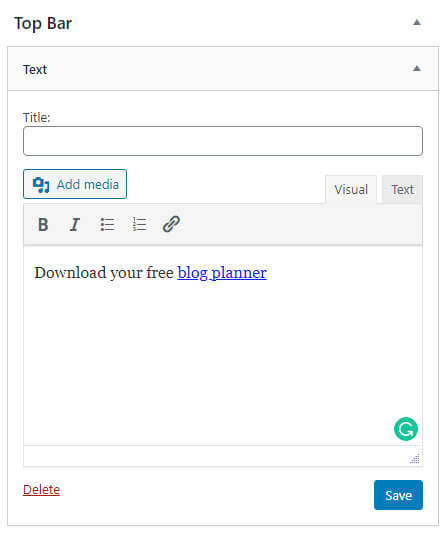Click the Text widget header title
Image resolution: width=444 pixels, height=533 pixels.
[x=35, y=70]
